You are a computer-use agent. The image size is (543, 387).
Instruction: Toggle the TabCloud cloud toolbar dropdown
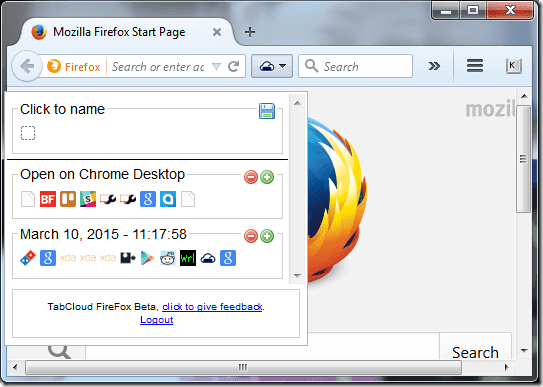point(272,66)
